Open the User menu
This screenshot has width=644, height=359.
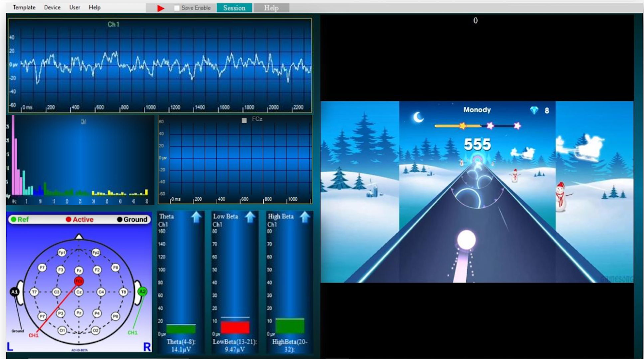click(x=75, y=7)
